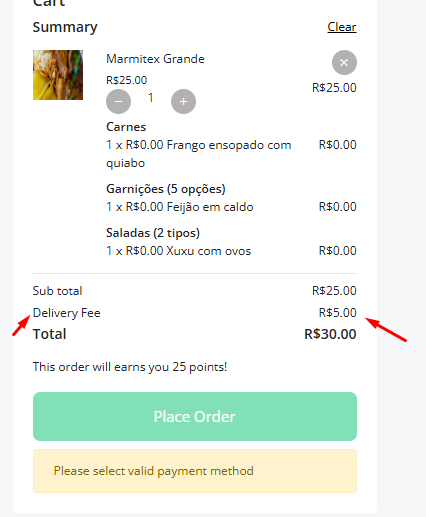Open the Marmitex Grande food thumbnail

point(58,75)
